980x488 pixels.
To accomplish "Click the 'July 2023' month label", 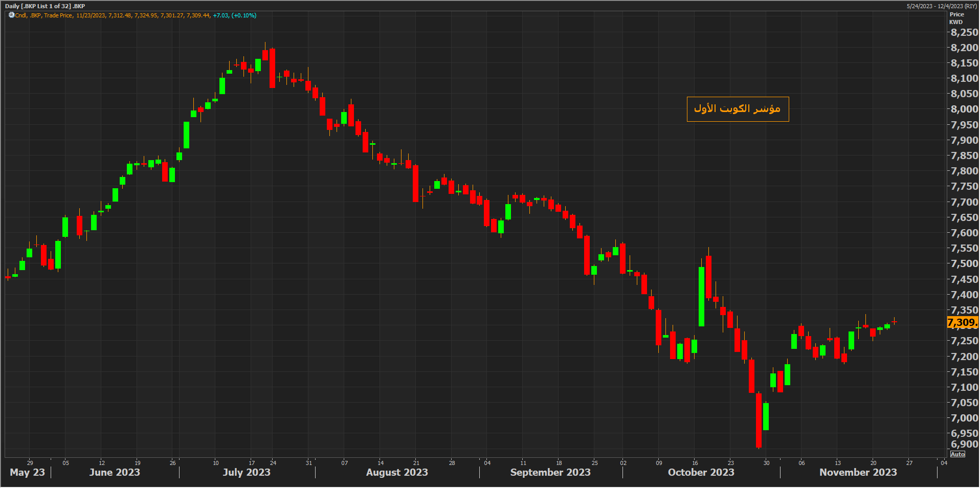I will tap(247, 472).
